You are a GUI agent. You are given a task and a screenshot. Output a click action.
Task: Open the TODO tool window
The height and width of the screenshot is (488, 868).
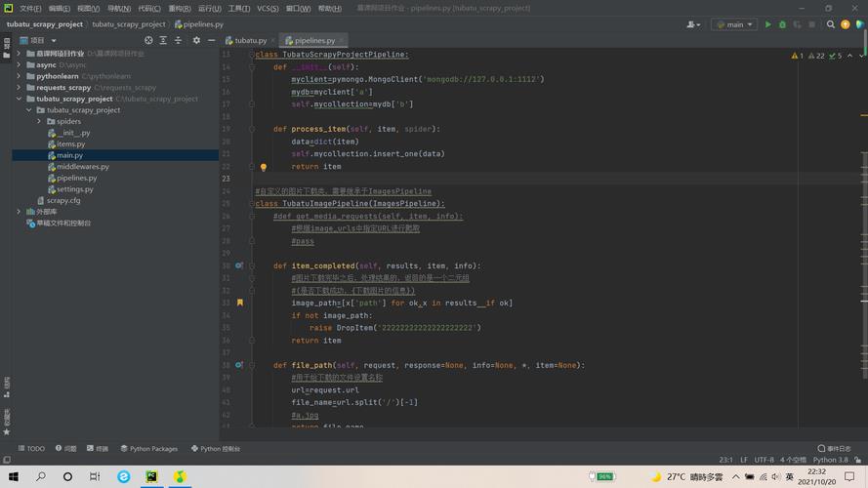point(31,449)
